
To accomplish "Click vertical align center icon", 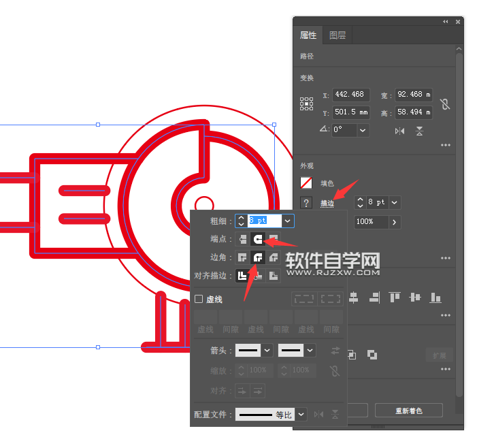I will [x=415, y=298].
